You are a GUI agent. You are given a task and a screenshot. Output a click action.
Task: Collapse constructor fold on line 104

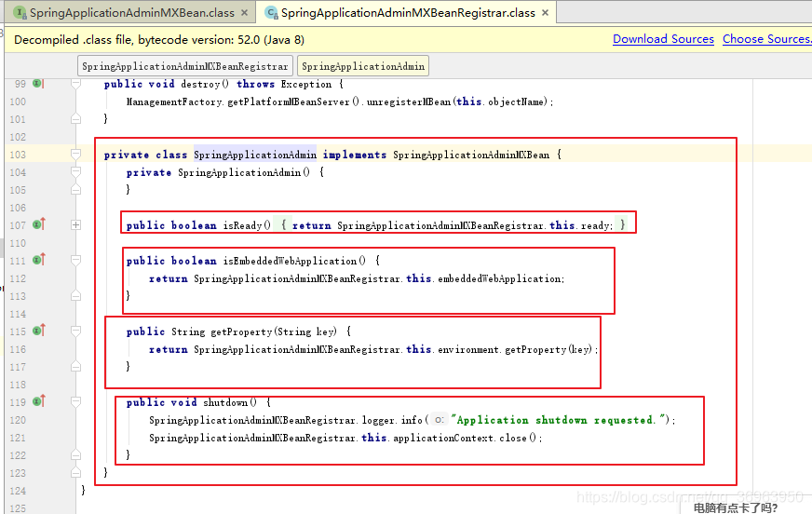[x=75, y=171]
